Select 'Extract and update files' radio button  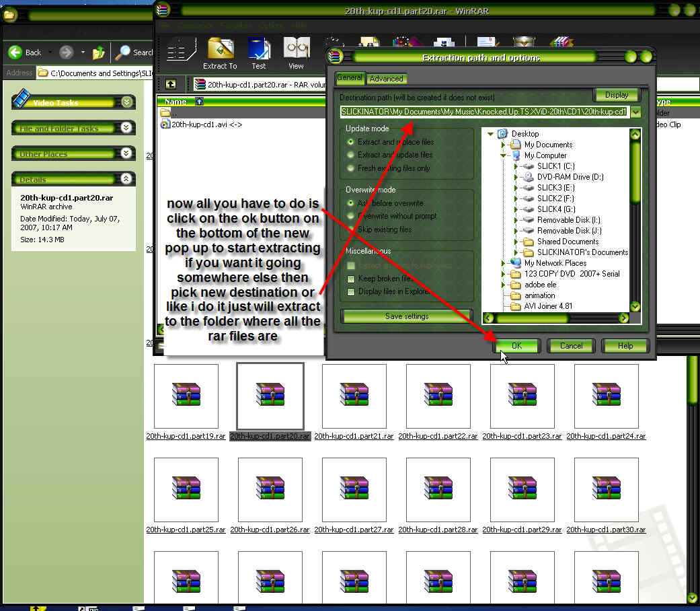coord(351,155)
